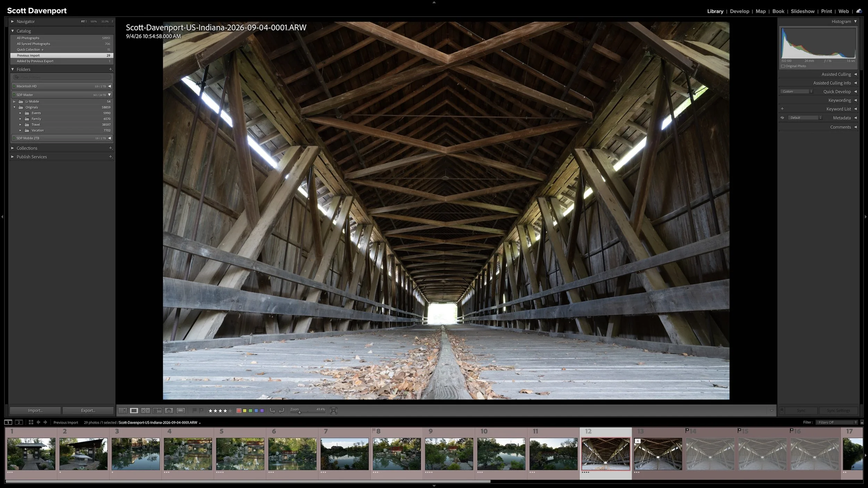Collapse the Catalog panel
The height and width of the screenshot is (488, 868).
(12, 31)
